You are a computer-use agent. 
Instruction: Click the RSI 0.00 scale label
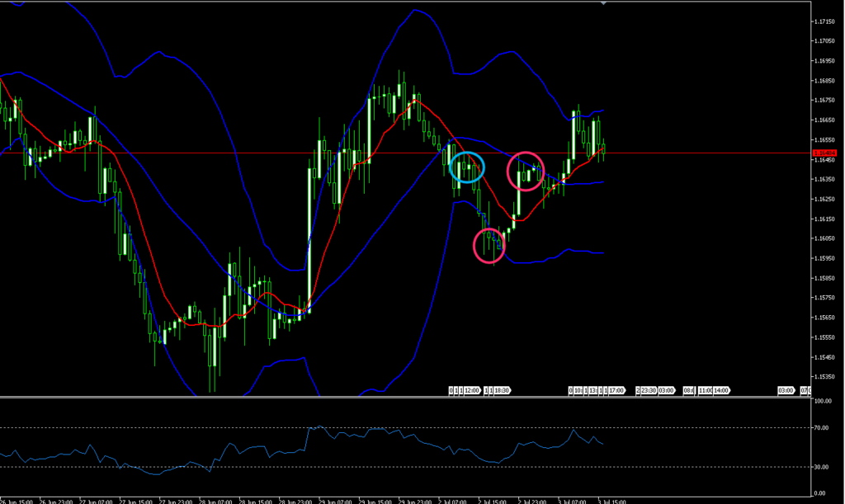pyautogui.click(x=819, y=493)
